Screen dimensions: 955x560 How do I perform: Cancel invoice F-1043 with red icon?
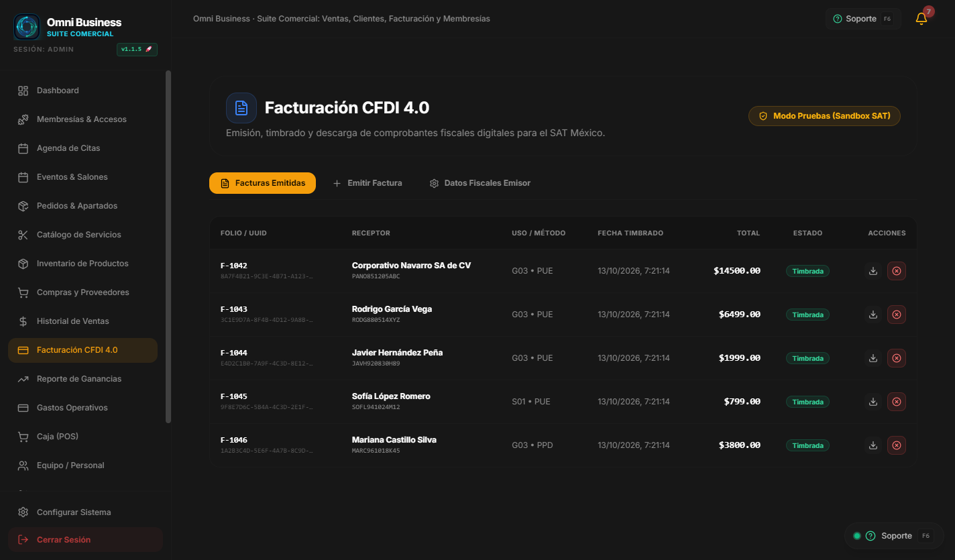point(897,315)
